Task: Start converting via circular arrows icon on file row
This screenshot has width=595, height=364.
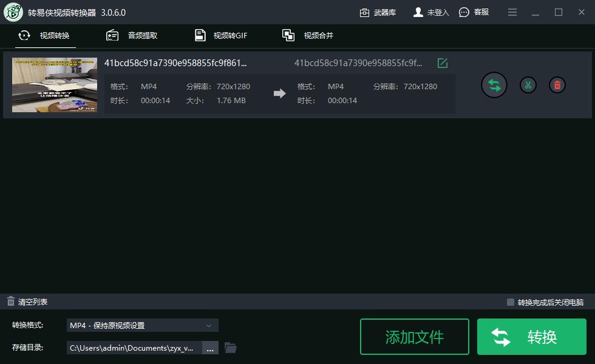Action: [x=494, y=85]
